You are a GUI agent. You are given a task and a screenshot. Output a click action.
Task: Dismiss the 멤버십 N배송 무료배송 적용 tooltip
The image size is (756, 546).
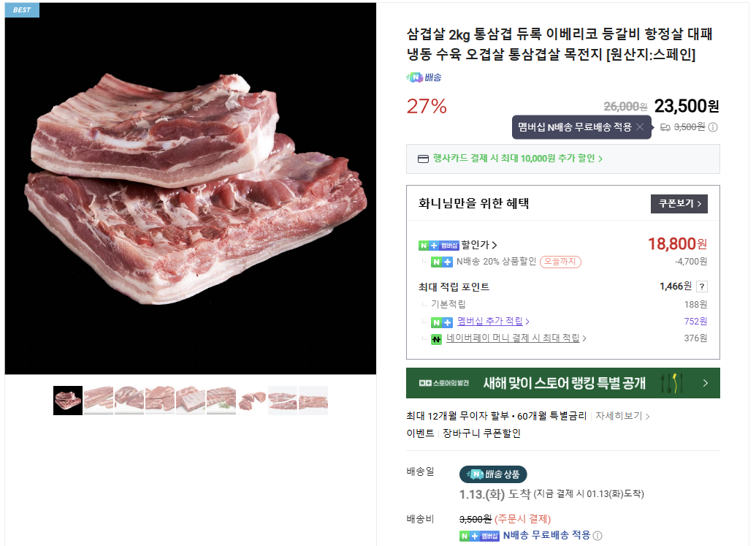point(639,126)
